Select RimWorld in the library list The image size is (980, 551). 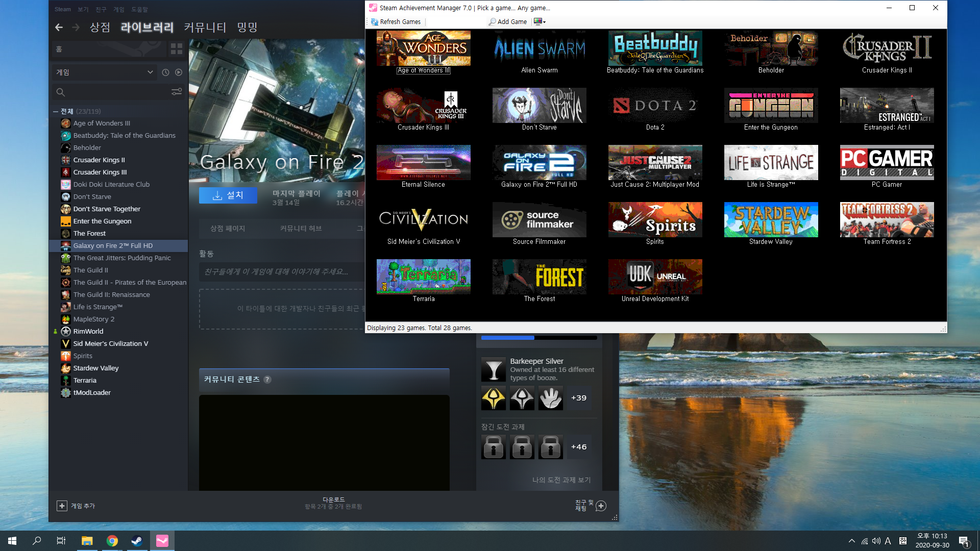88,331
